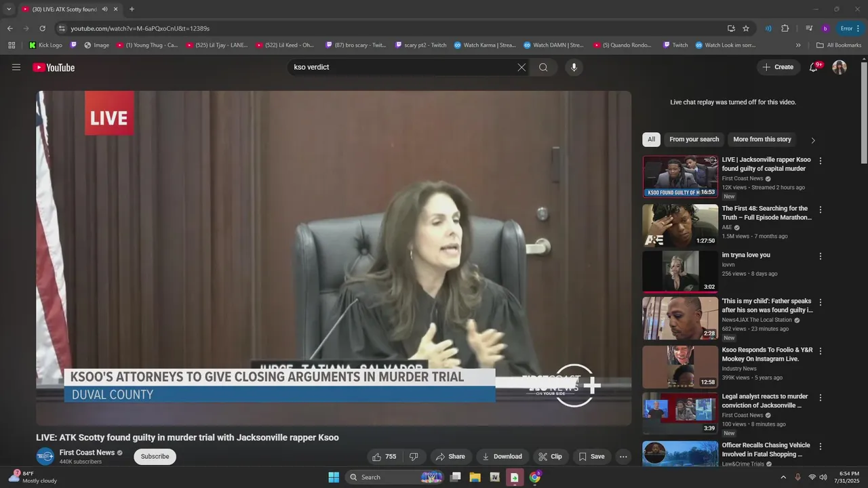The width and height of the screenshot is (868, 488).
Task: Open the media controls icon in toolbar
Action: coord(809,28)
